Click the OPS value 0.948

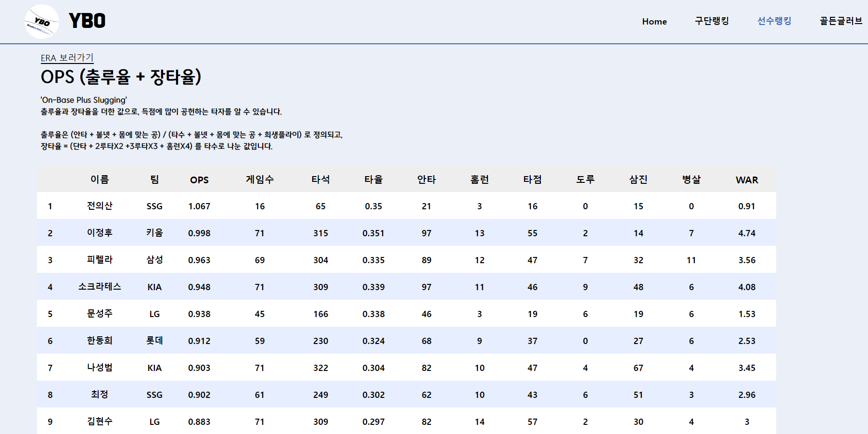coord(199,287)
